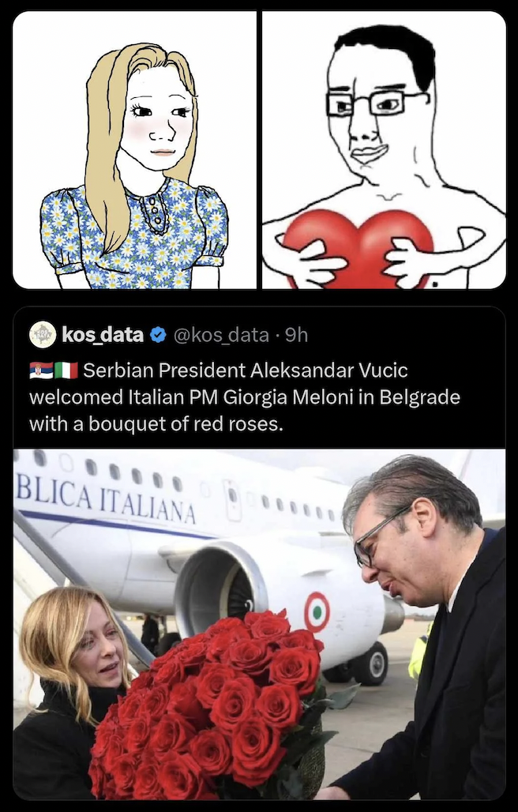Click the roundel emblem on the airplane fuselage
Image resolution: width=518 pixels, height=812 pixels.
317,612
